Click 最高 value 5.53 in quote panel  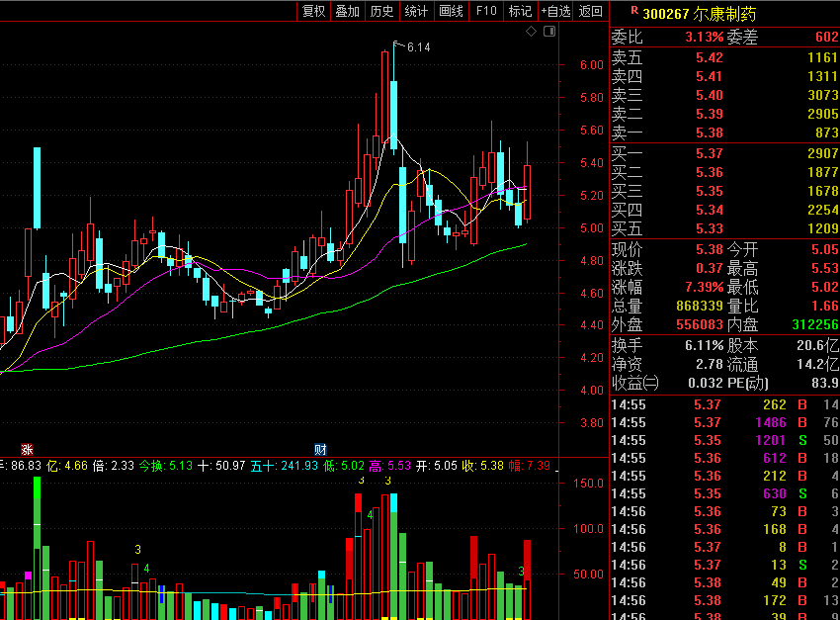click(825, 269)
